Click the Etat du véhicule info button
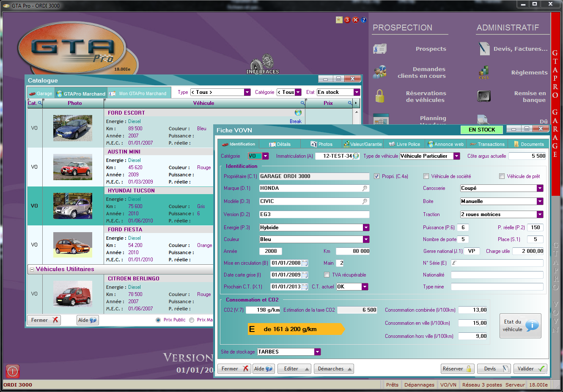563x392 pixels. [x=520, y=326]
